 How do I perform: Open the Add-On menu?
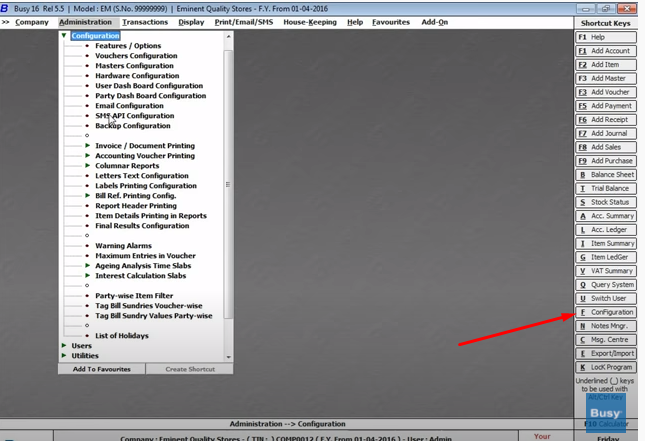coord(434,22)
